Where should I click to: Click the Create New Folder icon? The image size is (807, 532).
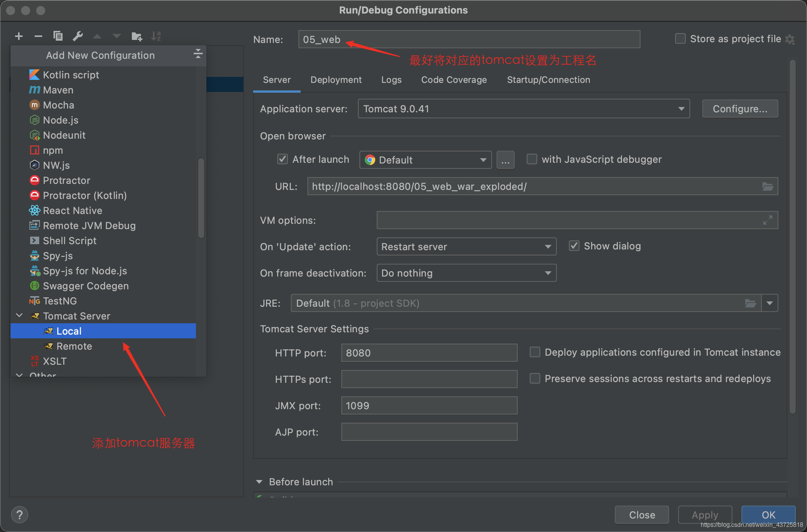click(136, 36)
